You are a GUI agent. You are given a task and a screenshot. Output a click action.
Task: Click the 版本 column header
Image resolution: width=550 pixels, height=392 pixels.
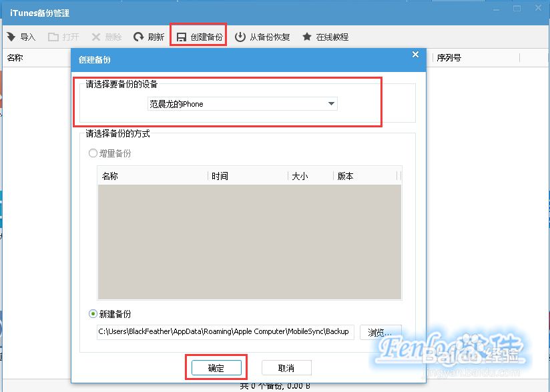pyautogui.click(x=365, y=176)
